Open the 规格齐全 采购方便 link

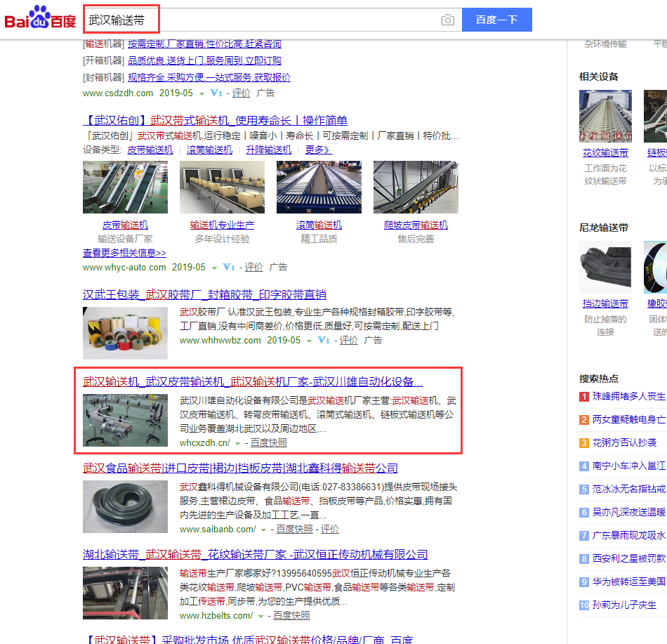click(x=209, y=77)
